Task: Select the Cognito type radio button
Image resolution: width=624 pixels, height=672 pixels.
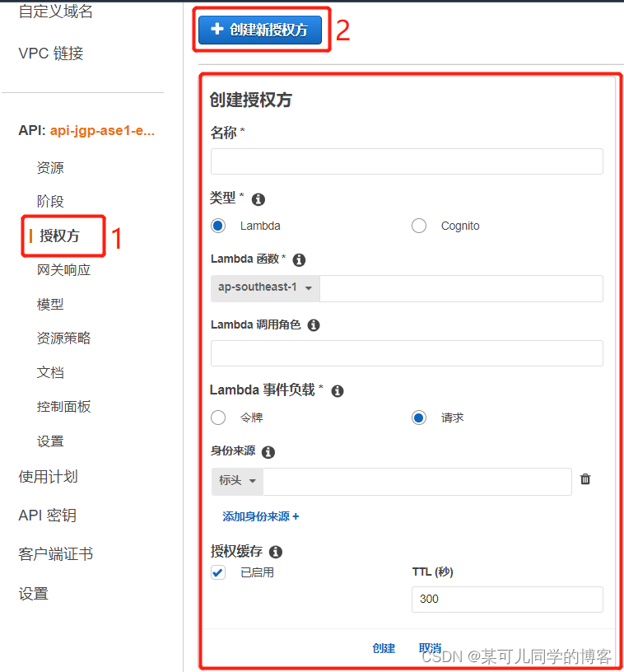Action: click(x=419, y=226)
